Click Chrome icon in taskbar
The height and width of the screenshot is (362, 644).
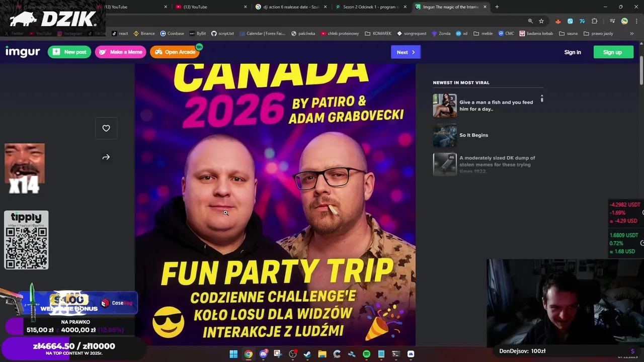(249, 354)
